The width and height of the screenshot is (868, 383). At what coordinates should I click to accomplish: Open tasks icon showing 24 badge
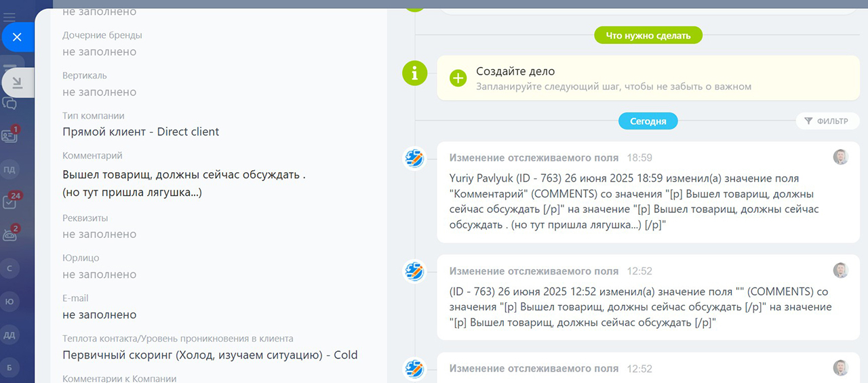tap(9, 202)
